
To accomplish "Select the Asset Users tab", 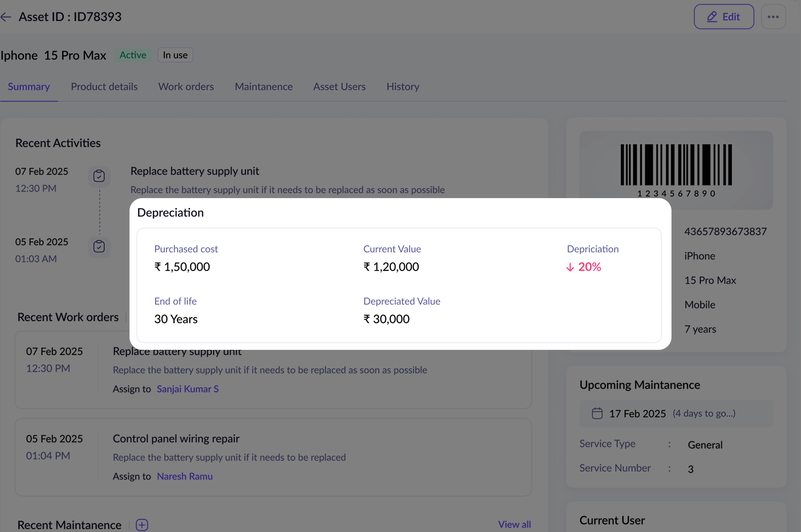I will pos(339,87).
